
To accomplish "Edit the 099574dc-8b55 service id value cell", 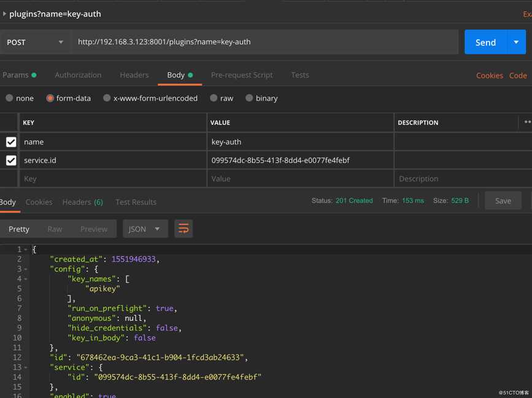I will pyautogui.click(x=300, y=160).
